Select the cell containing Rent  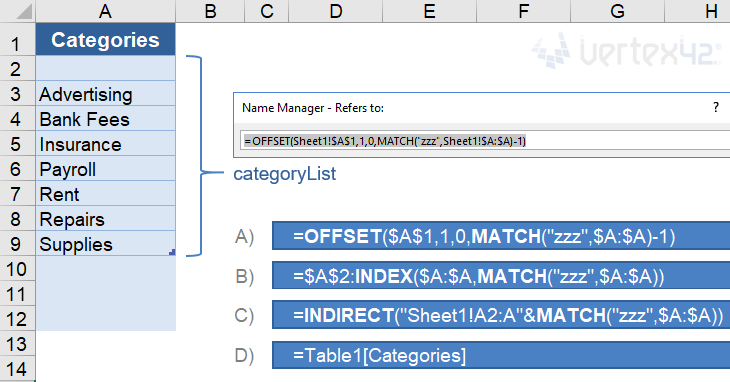pos(105,194)
